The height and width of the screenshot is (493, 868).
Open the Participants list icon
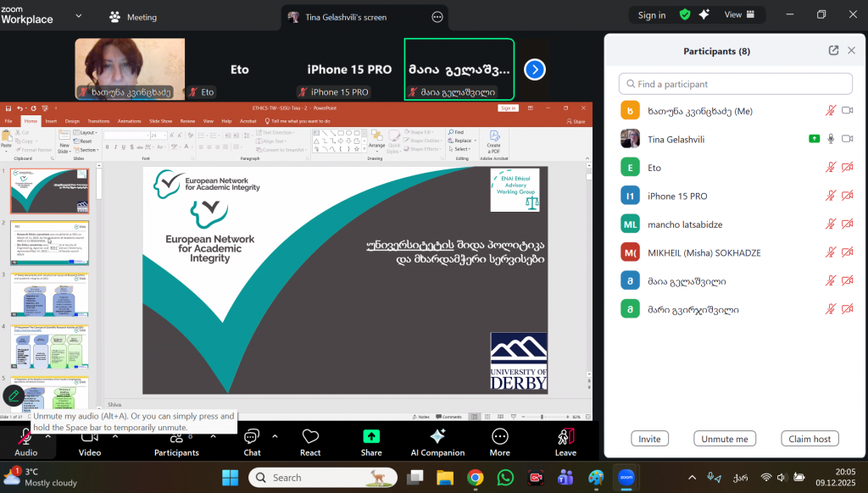coord(175,436)
